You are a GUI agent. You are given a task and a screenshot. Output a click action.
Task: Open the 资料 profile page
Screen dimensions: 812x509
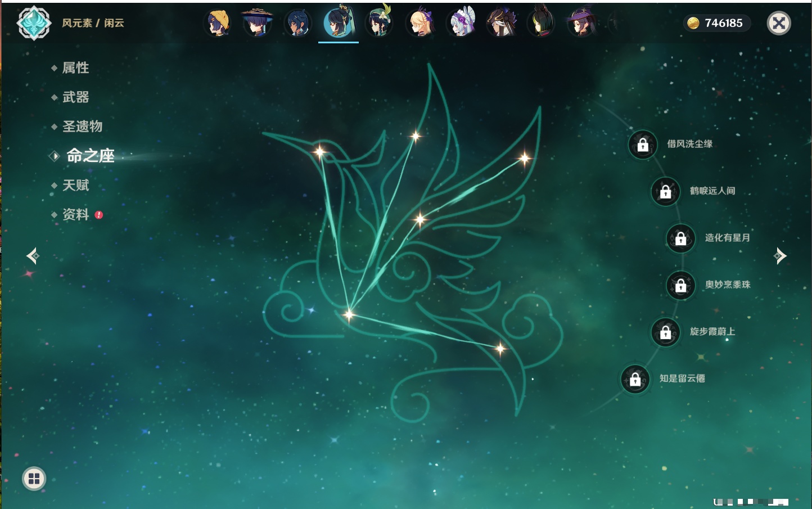click(x=75, y=214)
